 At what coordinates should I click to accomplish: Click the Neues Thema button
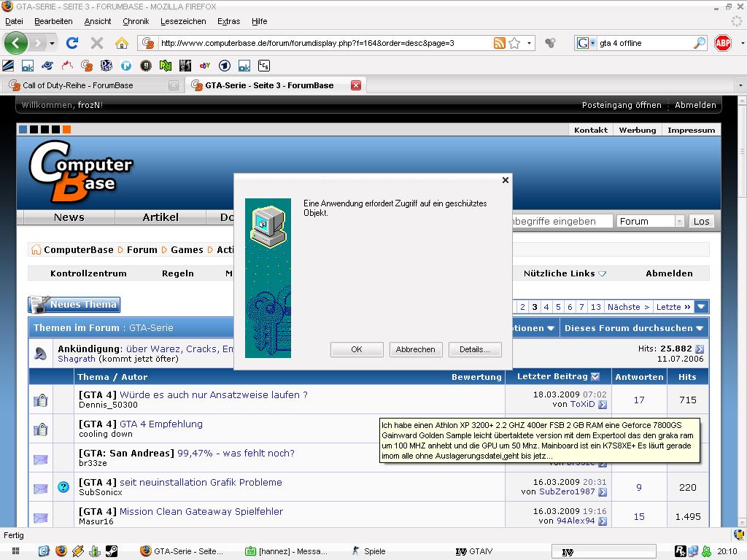(x=74, y=304)
